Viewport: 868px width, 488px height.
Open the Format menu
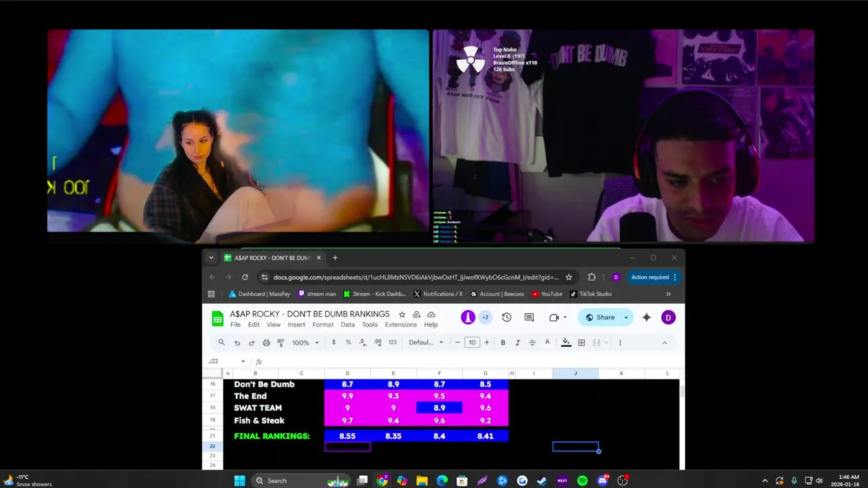point(323,325)
